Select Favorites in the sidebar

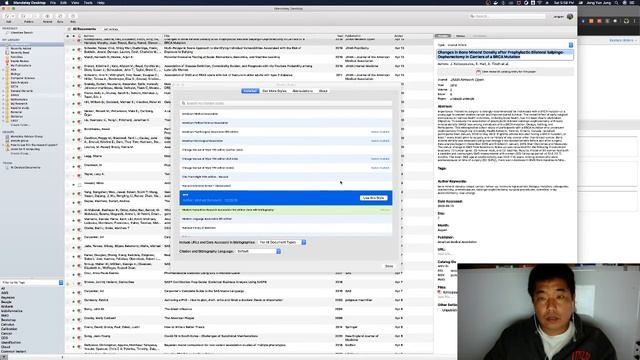(x=16, y=57)
